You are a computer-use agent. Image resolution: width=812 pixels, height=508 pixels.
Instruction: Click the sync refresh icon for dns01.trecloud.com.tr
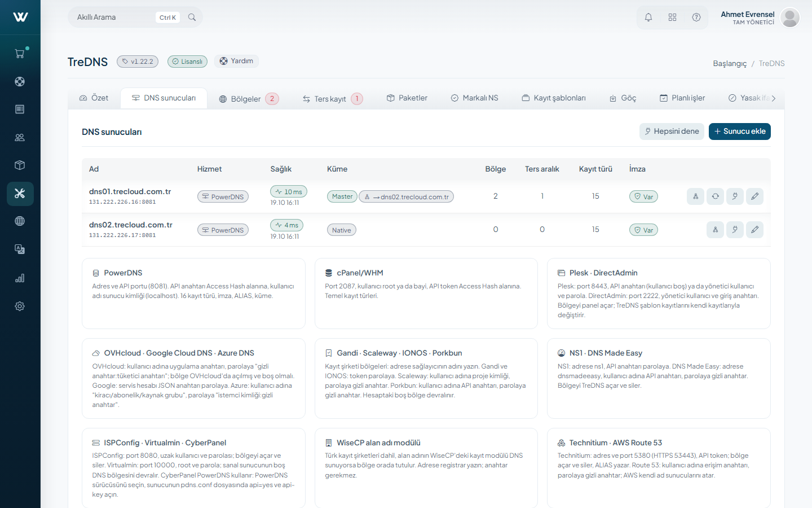[x=715, y=196]
